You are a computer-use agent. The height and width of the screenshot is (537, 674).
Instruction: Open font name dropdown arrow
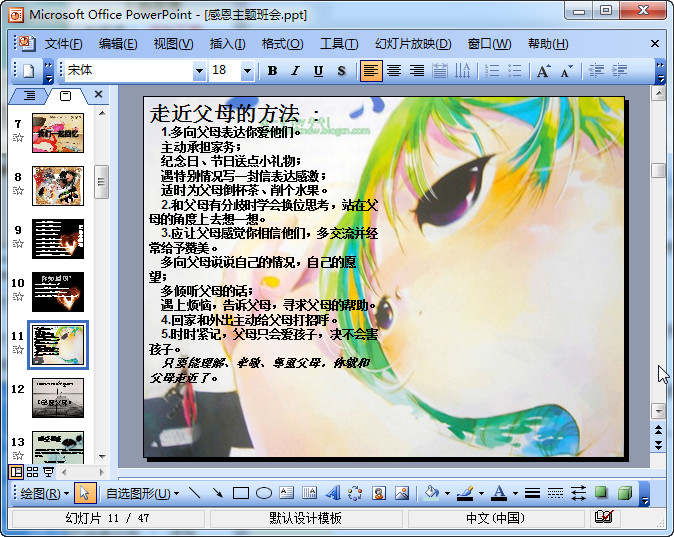point(199,71)
